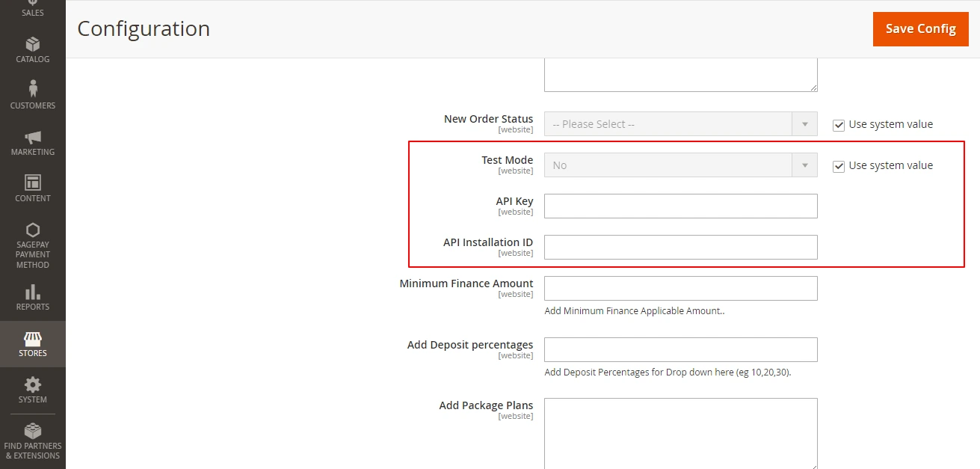This screenshot has width=980, height=469.
Task: Click the 'Add Minimum Finance Applicable Amount..' note
Action: [635, 311]
